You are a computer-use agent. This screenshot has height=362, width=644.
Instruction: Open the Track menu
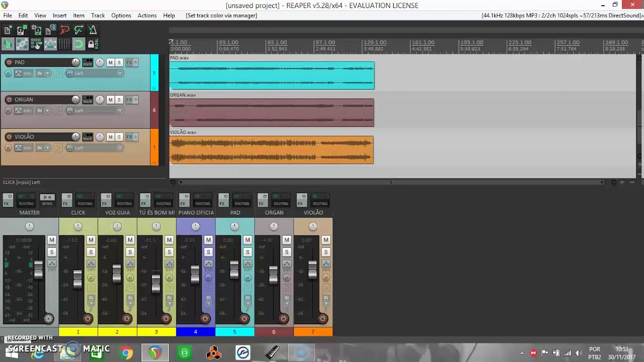[98, 16]
